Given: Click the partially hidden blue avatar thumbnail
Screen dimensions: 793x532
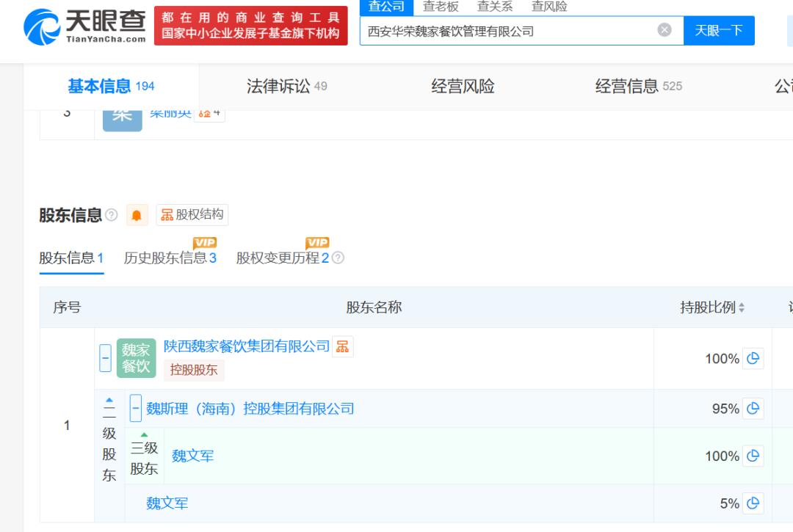Looking at the screenshot, I should click(123, 120).
